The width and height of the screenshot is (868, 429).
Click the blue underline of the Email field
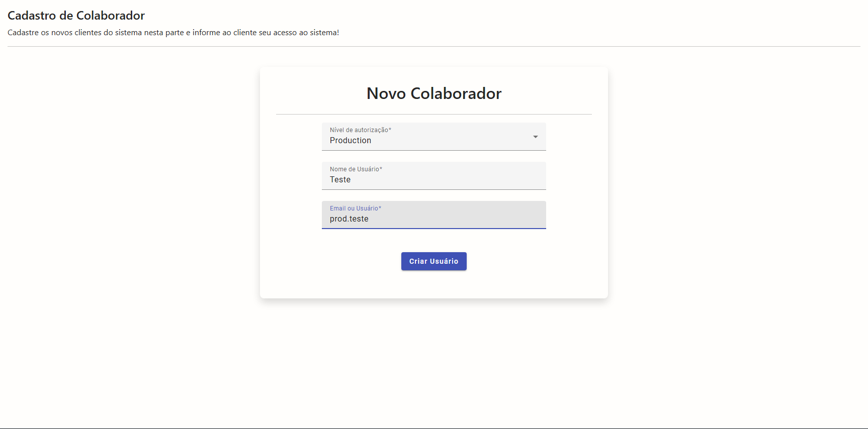(x=433, y=229)
